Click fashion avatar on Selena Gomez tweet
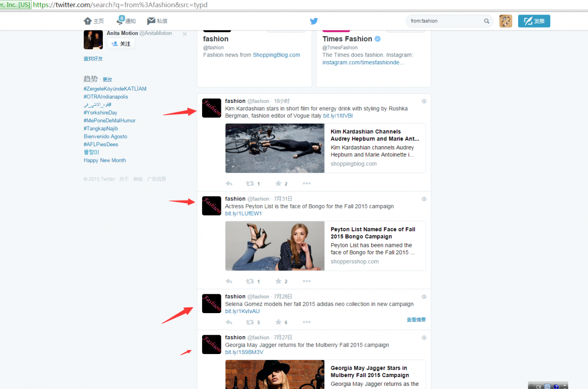The width and height of the screenshot is (588, 389). click(x=212, y=303)
